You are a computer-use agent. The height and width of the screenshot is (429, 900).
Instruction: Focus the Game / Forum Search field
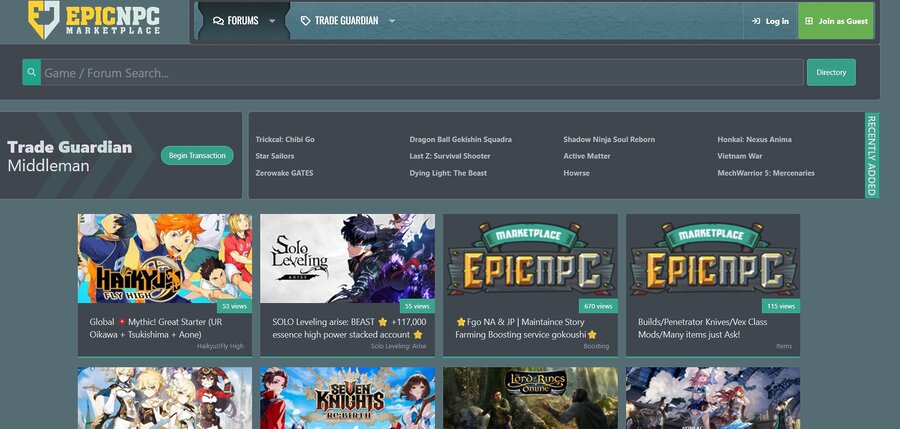pos(422,72)
